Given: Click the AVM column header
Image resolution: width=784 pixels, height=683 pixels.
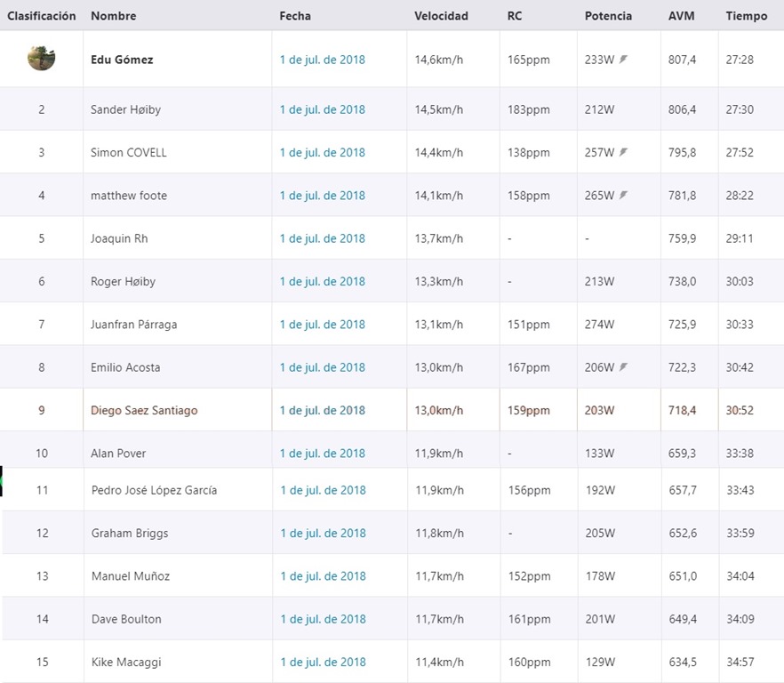Looking at the screenshot, I should 681,16.
